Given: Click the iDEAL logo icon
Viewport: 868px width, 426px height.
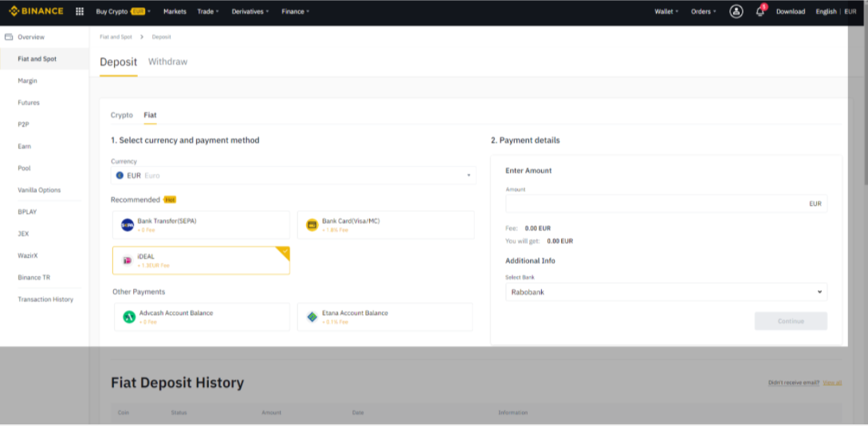Looking at the screenshot, I should (x=128, y=260).
